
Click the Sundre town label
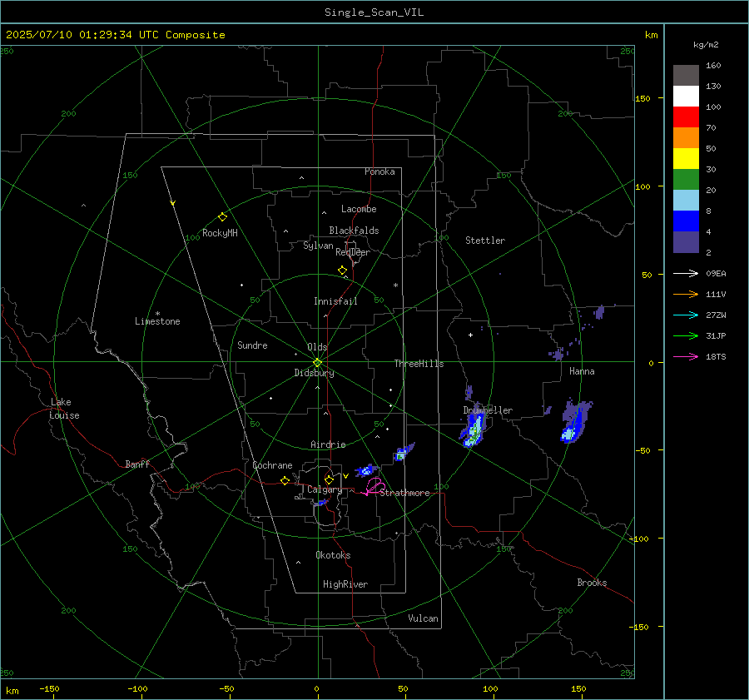pos(252,345)
